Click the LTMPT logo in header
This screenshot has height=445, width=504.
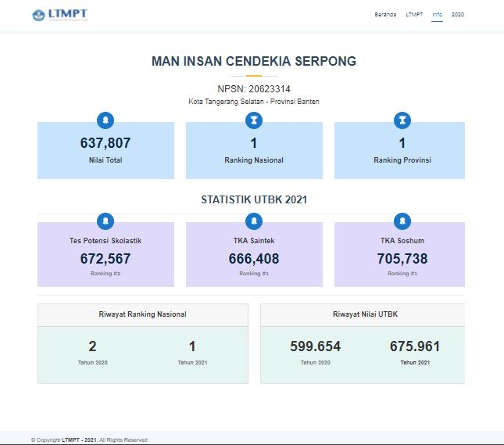coord(60,15)
